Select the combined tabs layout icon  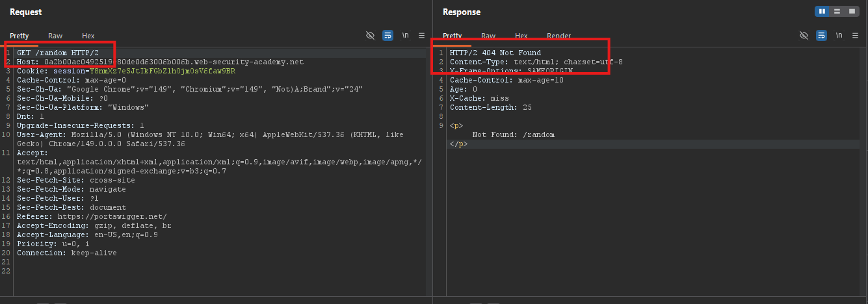coord(852,11)
